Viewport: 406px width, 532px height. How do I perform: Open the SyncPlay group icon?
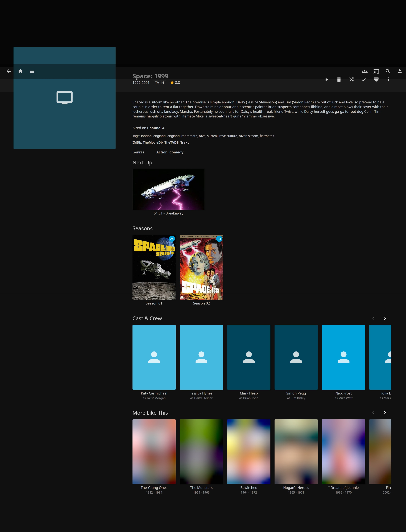pyautogui.click(x=364, y=71)
